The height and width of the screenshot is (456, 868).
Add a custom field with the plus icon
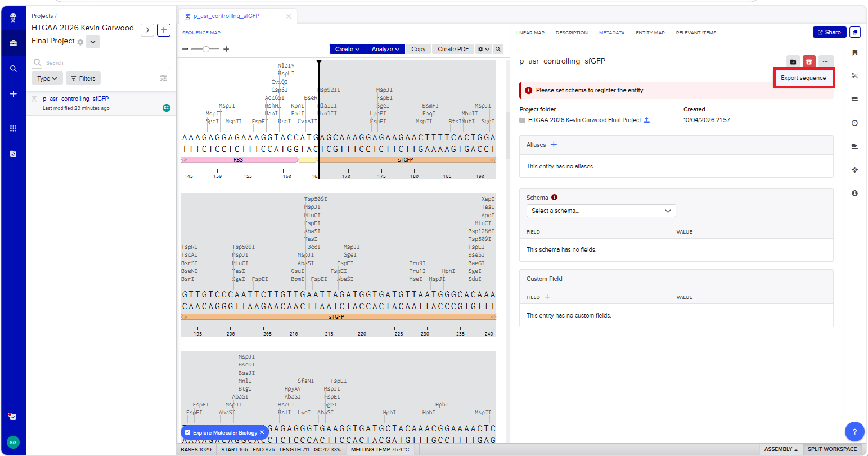tap(547, 297)
